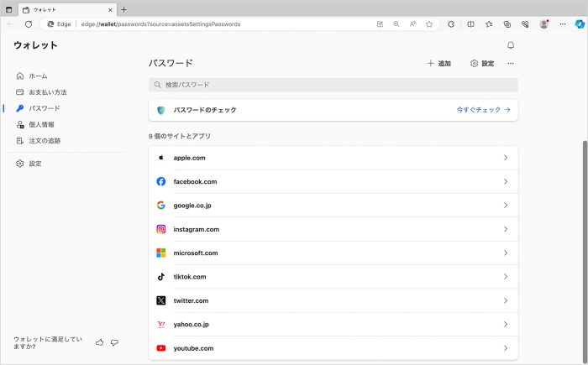Click the 今すぐチェック link
This screenshot has width=588, height=365.
point(483,110)
